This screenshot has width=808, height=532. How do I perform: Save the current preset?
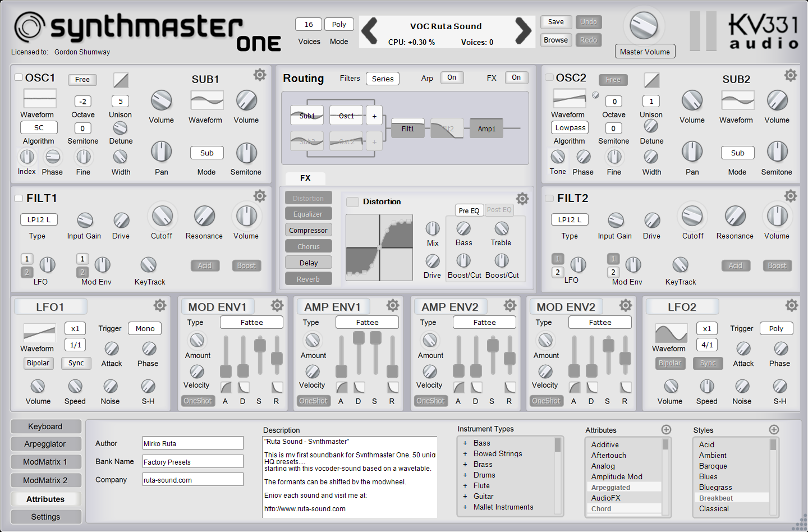coord(556,22)
